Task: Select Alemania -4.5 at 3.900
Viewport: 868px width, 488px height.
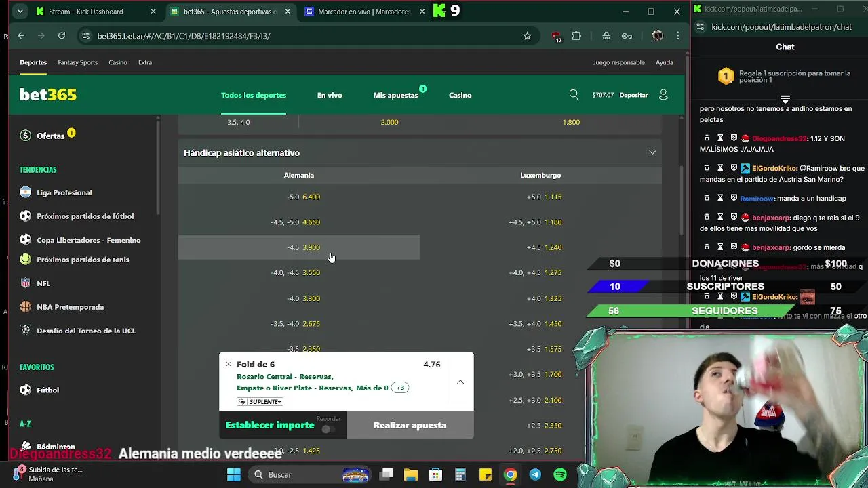Action: [299, 247]
